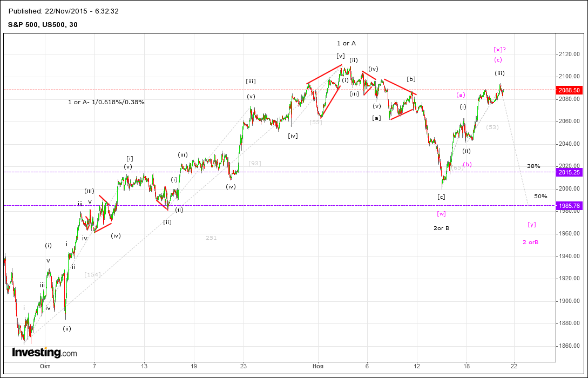Click the magenta "2 orB" label
This screenshot has height=378, width=588.
pos(531,242)
